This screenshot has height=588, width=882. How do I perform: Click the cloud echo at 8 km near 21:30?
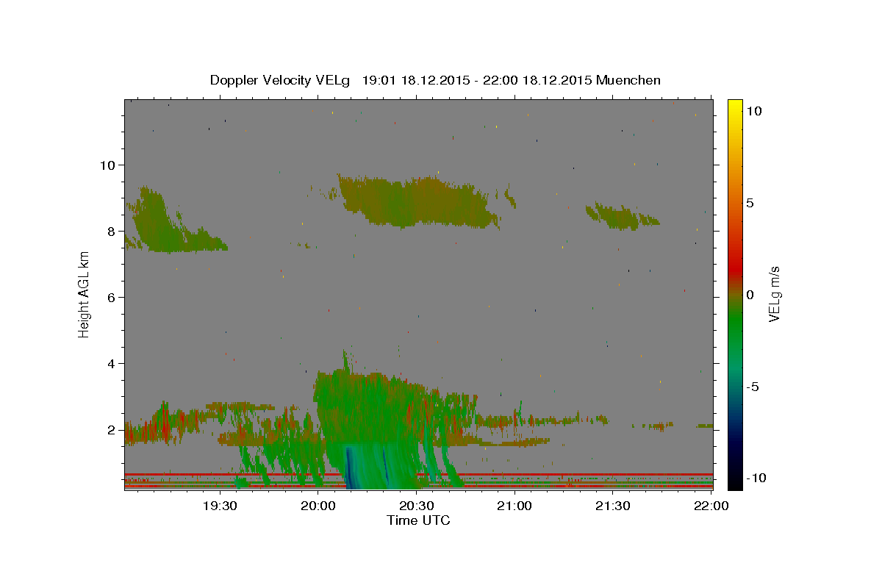[621, 217]
